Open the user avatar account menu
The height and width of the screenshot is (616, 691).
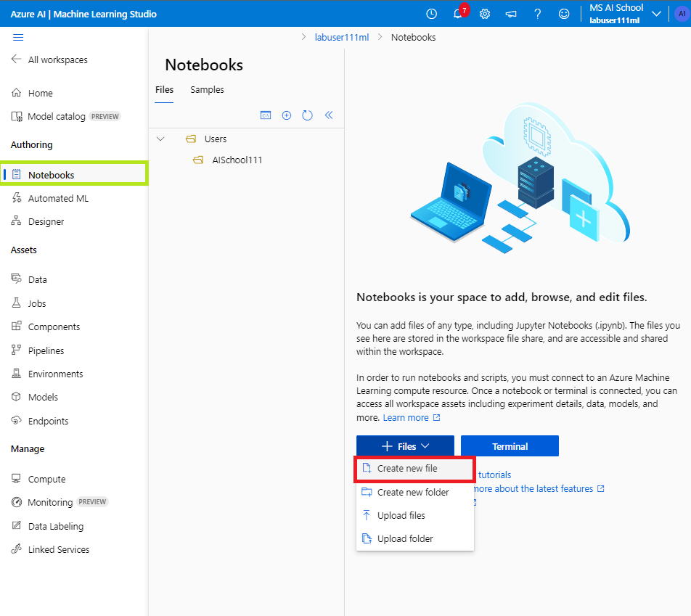pos(682,14)
